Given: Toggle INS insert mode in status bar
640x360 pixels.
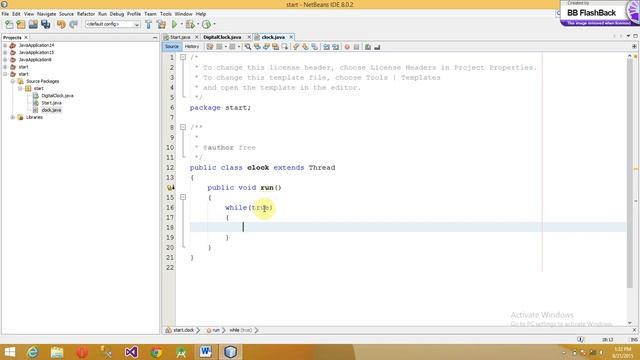Looking at the screenshot, I should [x=634, y=340].
